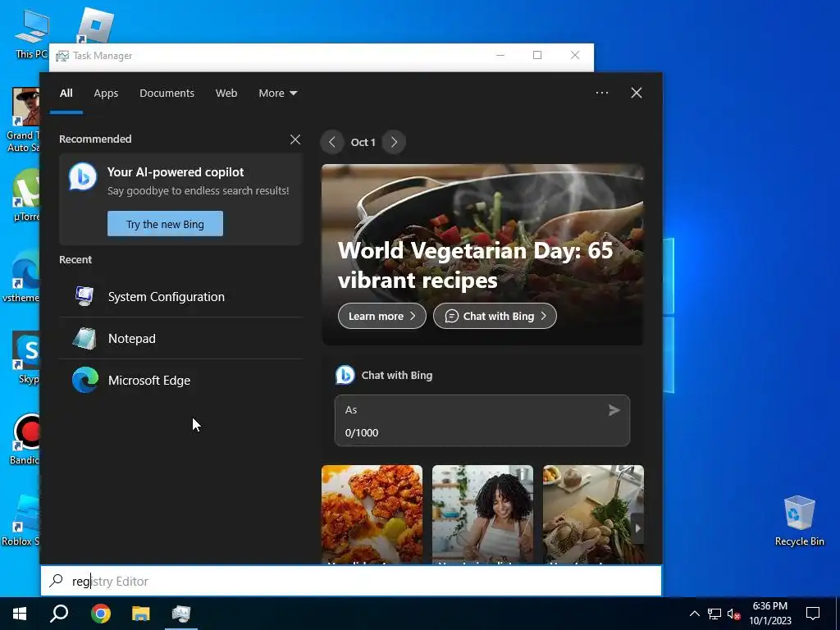Viewport: 840px width, 630px height.
Task: Show next recipe thumbnails arrow
Action: [x=637, y=528]
